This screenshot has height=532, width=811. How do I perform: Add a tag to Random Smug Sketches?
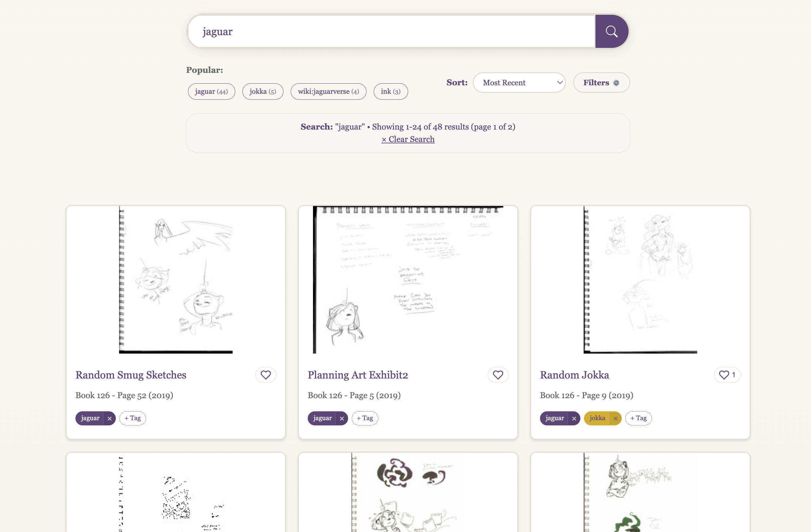pyautogui.click(x=133, y=418)
